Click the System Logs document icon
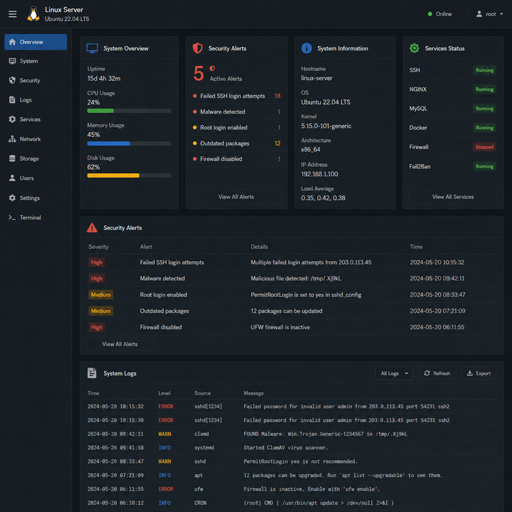This screenshot has width=512, height=512. [x=92, y=373]
